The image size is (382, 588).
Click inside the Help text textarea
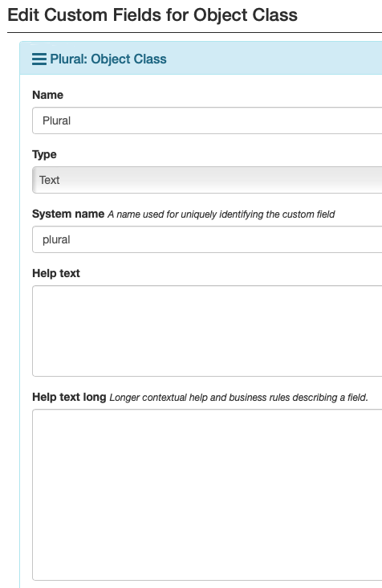pyautogui.click(x=207, y=331)
